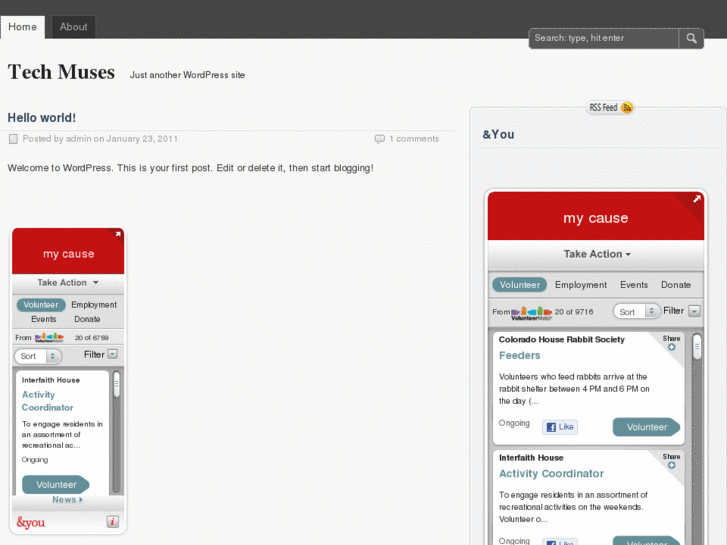
Task: Open Activity Coordinator link in small widget
Action: pos(47,401)
